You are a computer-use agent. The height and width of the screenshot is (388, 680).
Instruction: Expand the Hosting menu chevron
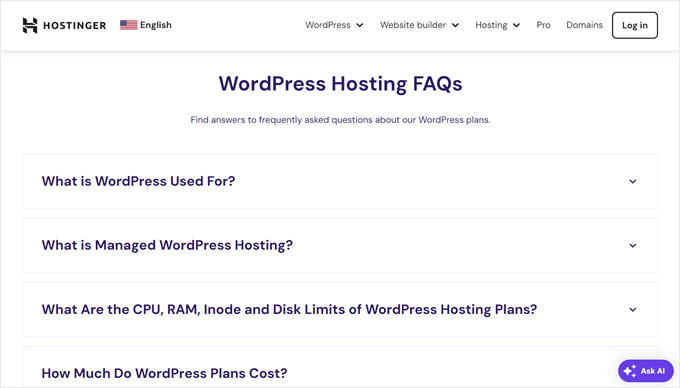tap(517, 26)
